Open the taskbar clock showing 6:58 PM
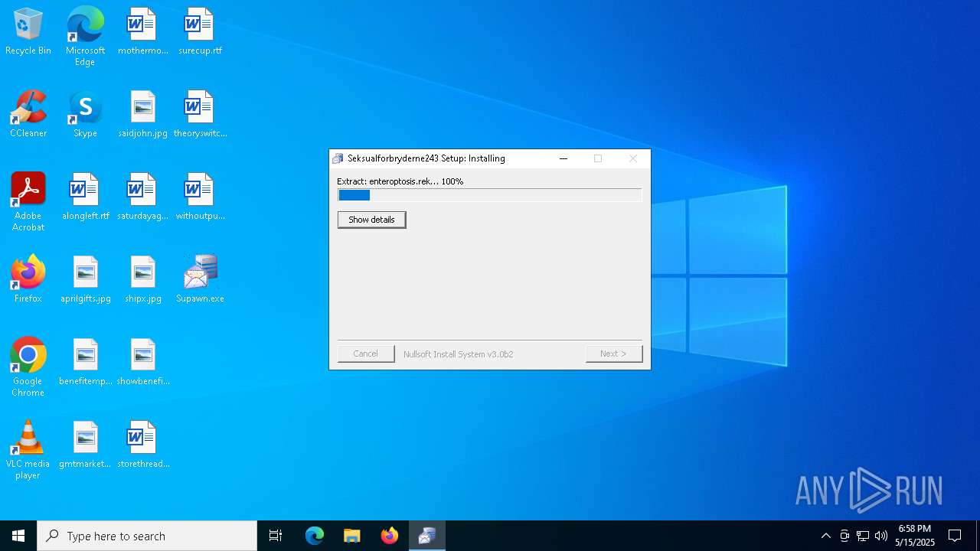 (915, 536)
